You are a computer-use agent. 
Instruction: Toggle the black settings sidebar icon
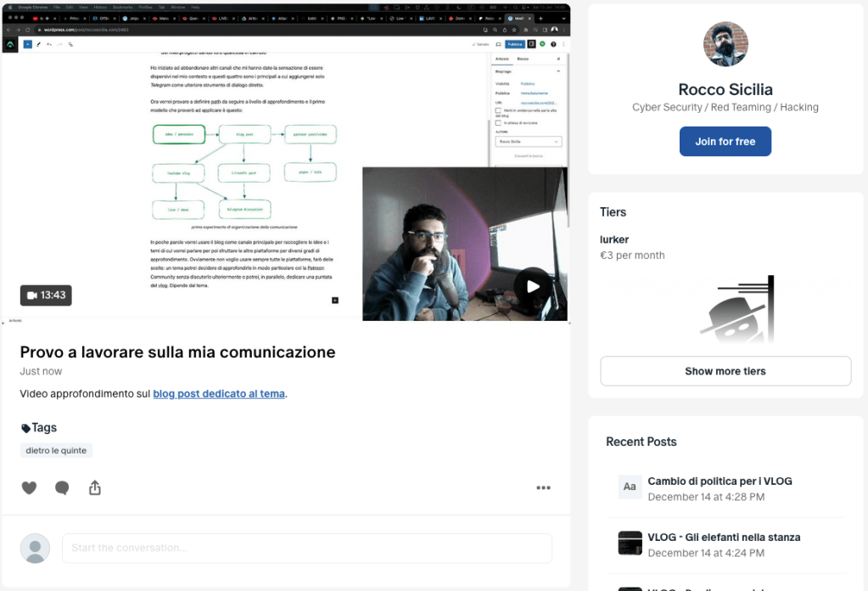[531, 43]
